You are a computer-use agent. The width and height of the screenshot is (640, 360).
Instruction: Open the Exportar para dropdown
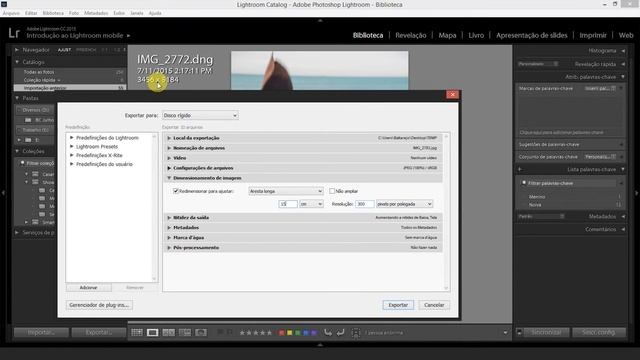click(200, 116)
